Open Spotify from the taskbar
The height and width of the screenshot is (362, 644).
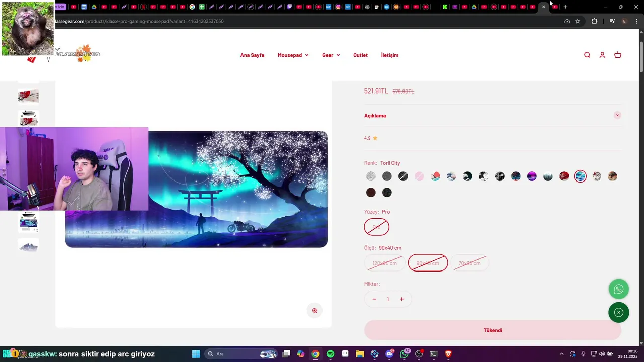(x=330, y=354)
